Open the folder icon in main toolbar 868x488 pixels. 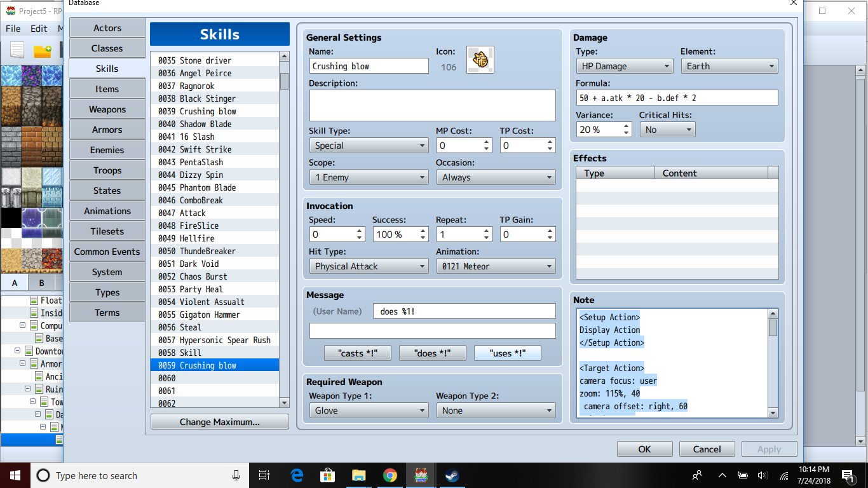(x=42, y=51)
